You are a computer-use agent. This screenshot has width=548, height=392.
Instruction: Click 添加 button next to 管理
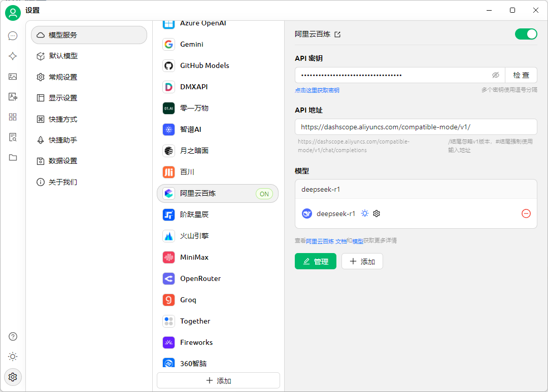362,261
